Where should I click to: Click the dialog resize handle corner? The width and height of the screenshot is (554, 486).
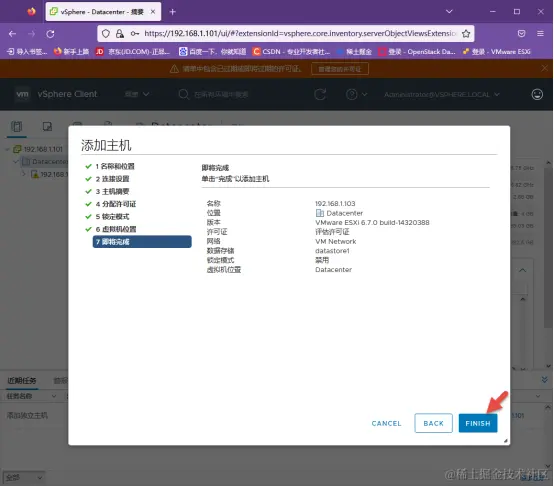click(x=506, y=440)
